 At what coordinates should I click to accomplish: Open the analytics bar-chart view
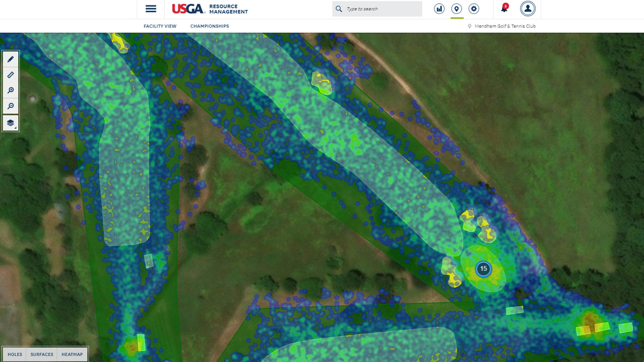point(439,9)
